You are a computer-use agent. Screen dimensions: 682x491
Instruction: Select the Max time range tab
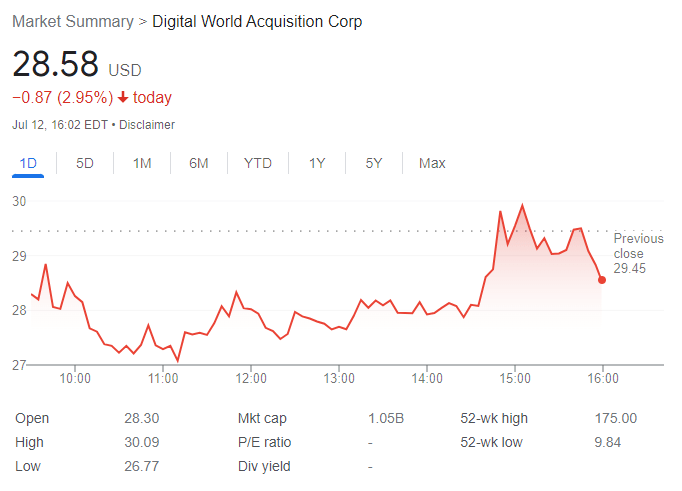click(x=432, y=163)
